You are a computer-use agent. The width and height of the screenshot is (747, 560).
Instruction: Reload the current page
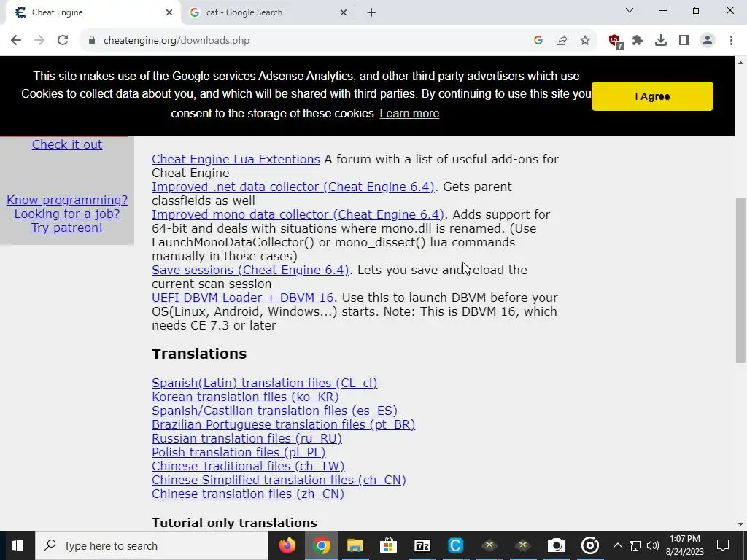[63, 41]
